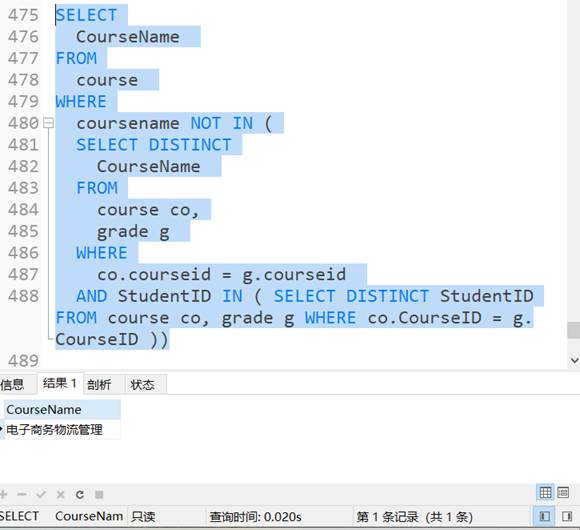The image size is (580, 530).
Task: Click the WHERE keyword on line 479
Action: [81, 101]
